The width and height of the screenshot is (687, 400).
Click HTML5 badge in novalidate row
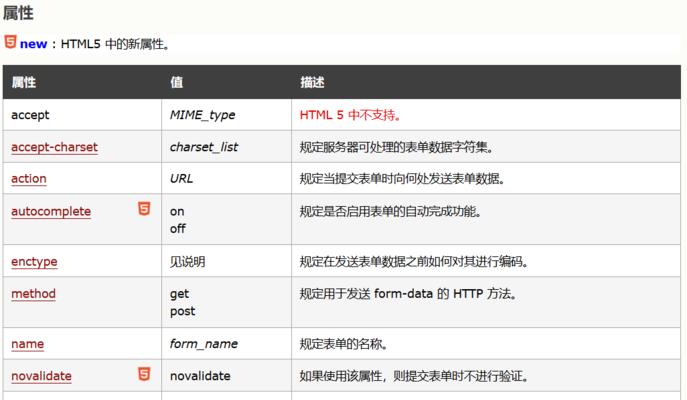[144, 374]
